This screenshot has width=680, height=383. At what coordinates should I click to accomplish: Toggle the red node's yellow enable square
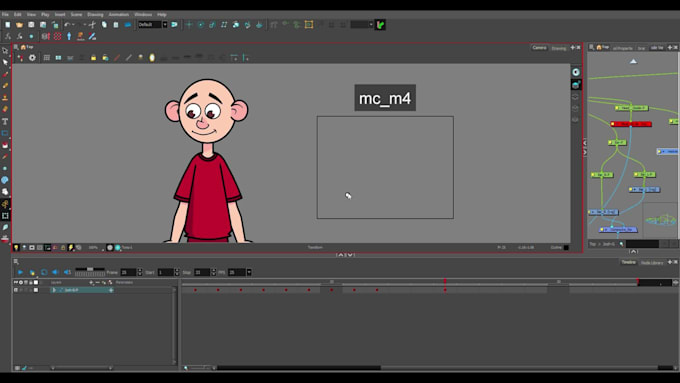tap(613, 124)
